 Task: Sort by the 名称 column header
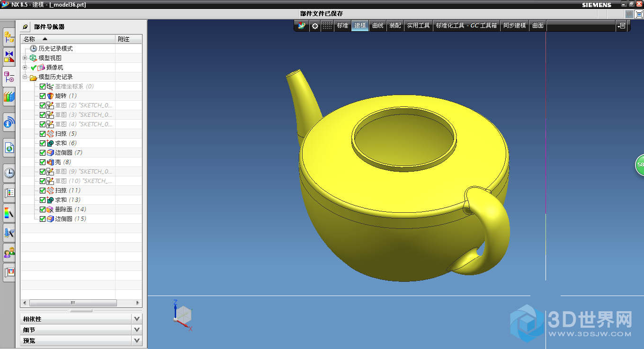click(68, 39)
